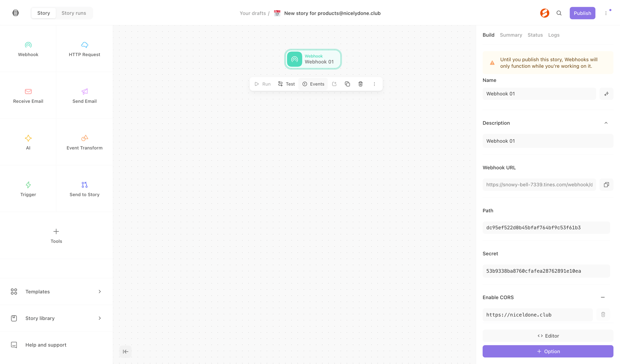Viewport: 620px width, 364px height.
Task: Duplicate the webhook using the copy icon
Action: click(347, 84)
